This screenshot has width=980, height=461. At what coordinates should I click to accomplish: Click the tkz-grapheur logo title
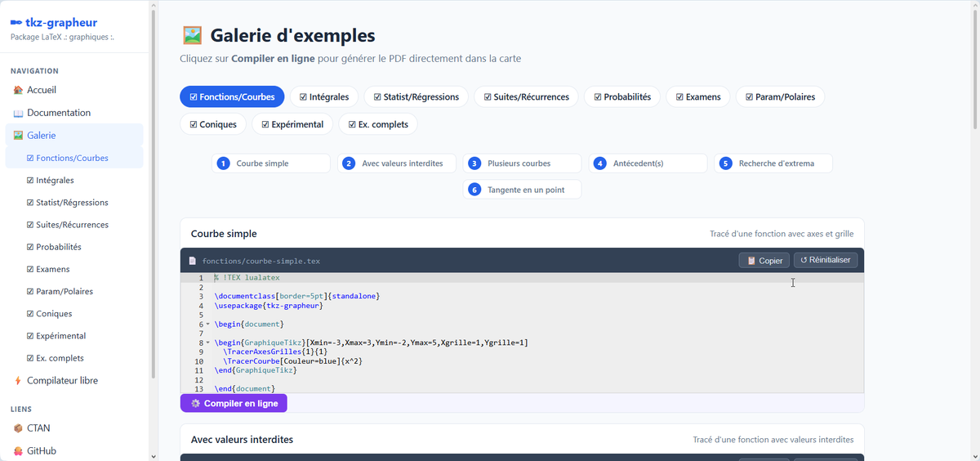click(x=54, y=22)
